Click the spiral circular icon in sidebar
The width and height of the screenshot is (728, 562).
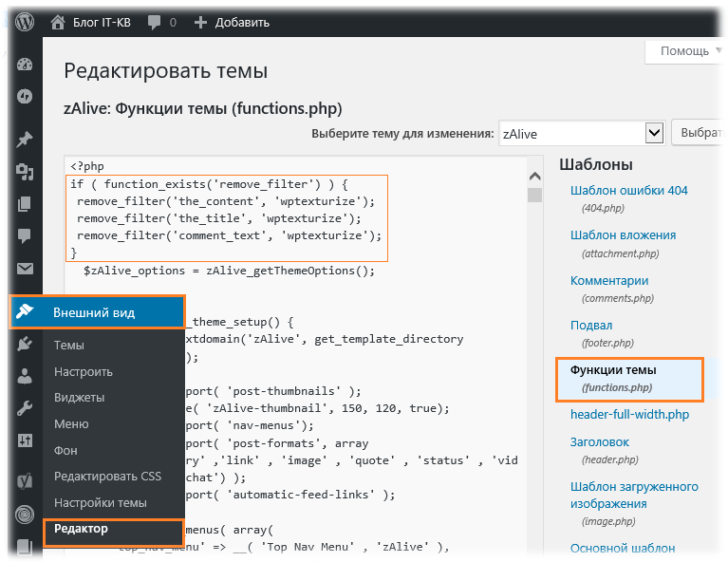click(25, 515)
